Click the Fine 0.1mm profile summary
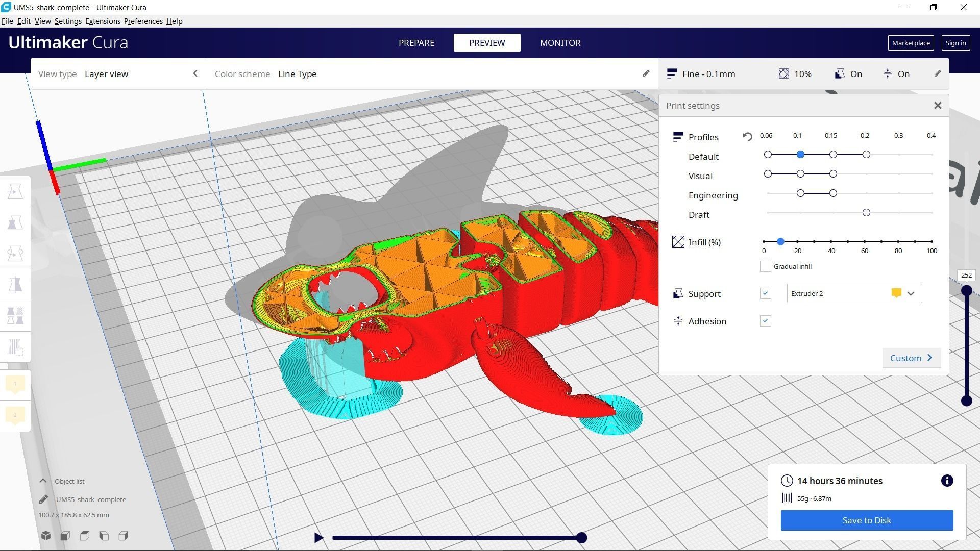 pyautogui.click(x=701, y=74)
